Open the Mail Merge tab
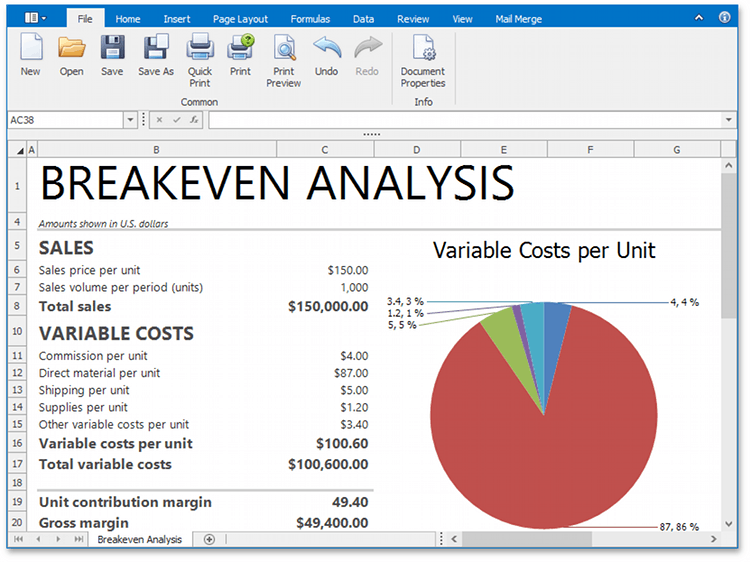 coord(518,19)
